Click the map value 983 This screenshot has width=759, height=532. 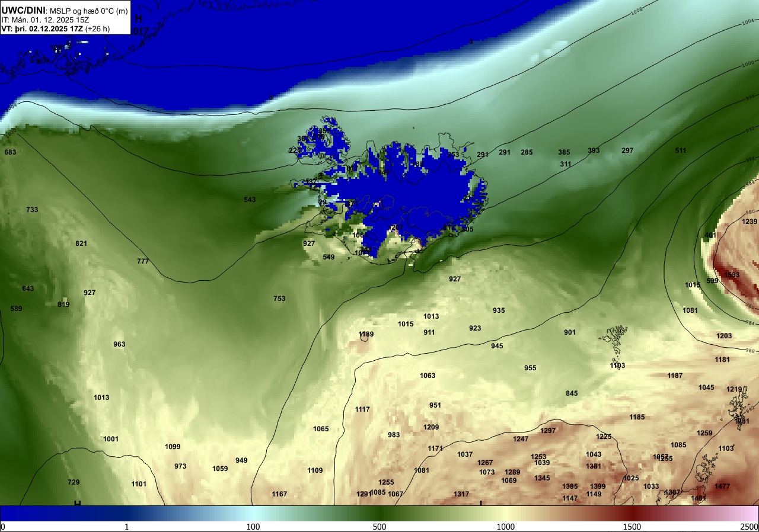tap(394, 435)
